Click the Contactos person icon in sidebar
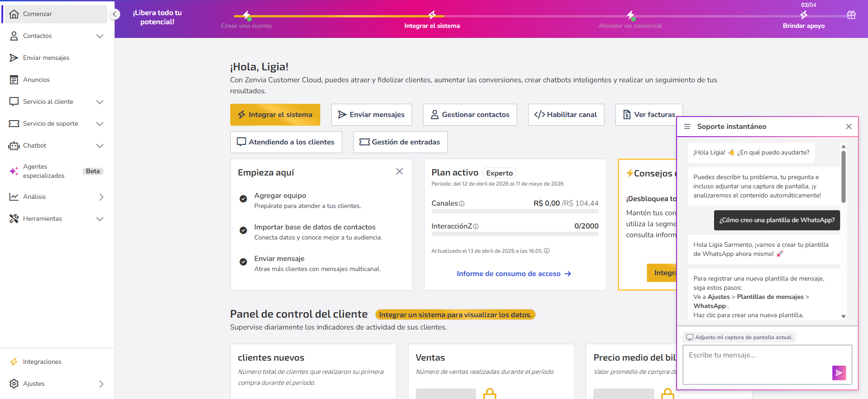This screenshot has width=868, height=399. 14,36
